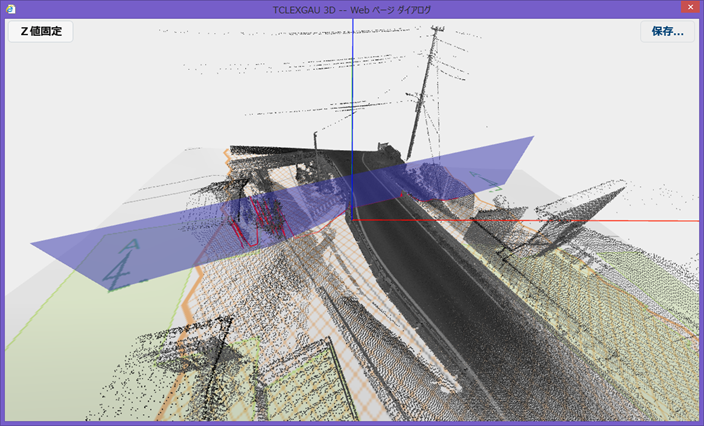Close the TCLEXGAU 3D dialog window
Image resolution: width=704 pixels, height=426 pixels.
pyautogui.click(x=691, y=7)
